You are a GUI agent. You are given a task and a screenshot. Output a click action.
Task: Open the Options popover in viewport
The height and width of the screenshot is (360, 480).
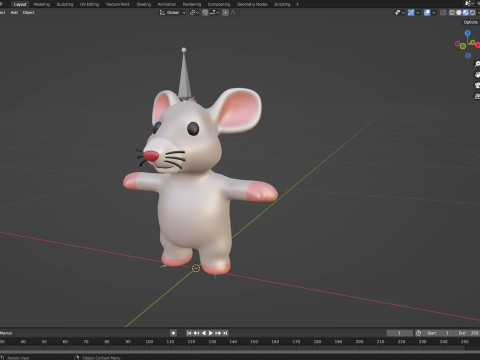click(x=471, y=22)
